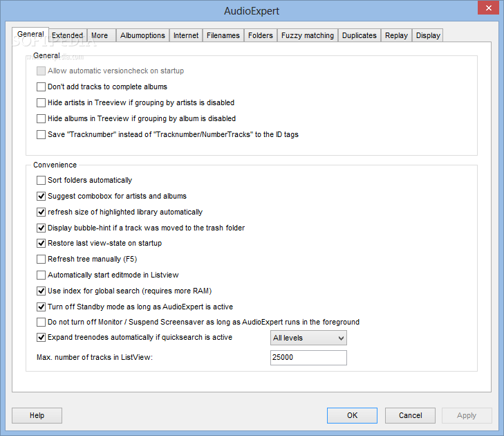Close the AudioExpert dialog

[x=488, y=8]
